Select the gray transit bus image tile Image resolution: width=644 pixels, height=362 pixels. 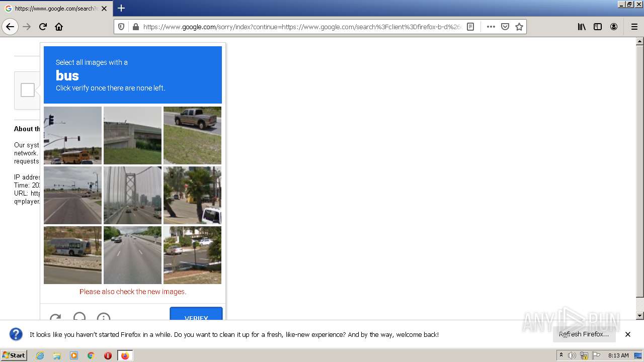point(72,255)
